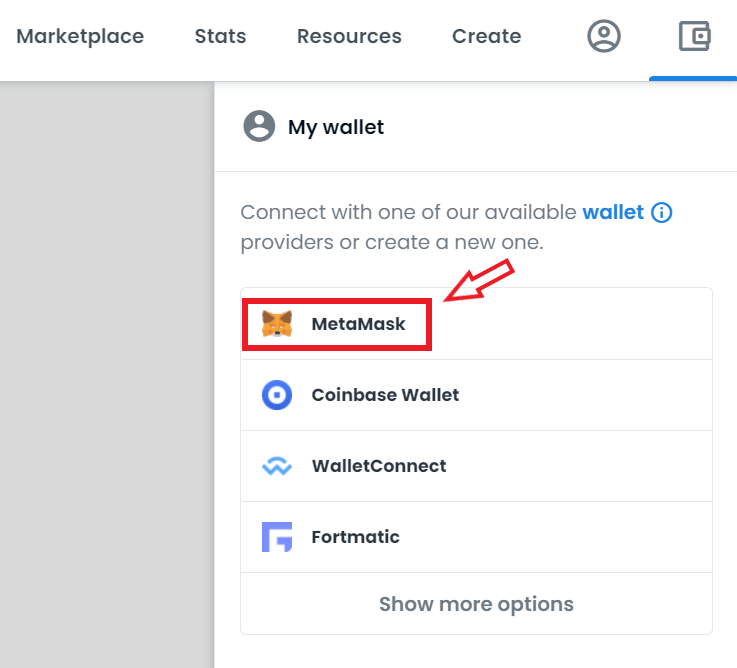Open the Stats menu

click(x=220, y=36)
